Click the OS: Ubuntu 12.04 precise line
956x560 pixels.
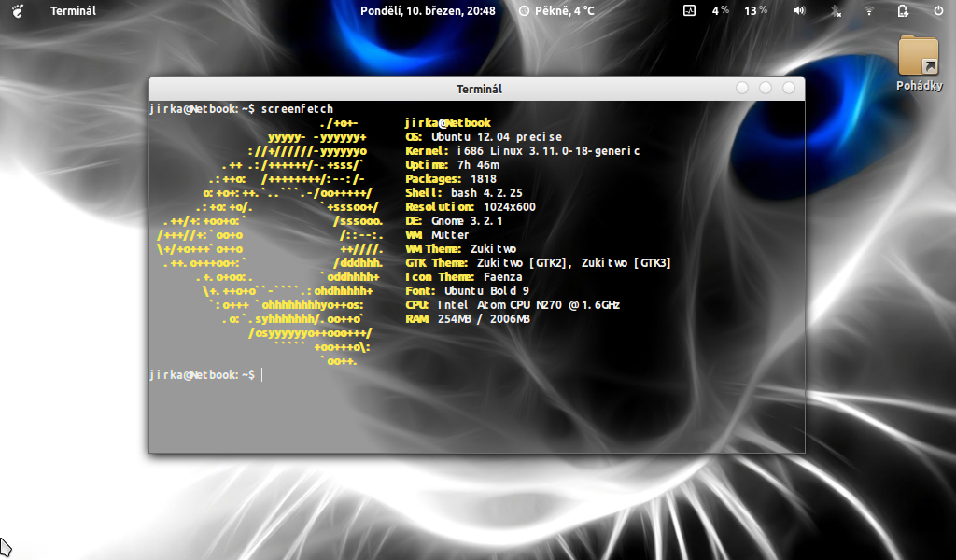point(484,137)
